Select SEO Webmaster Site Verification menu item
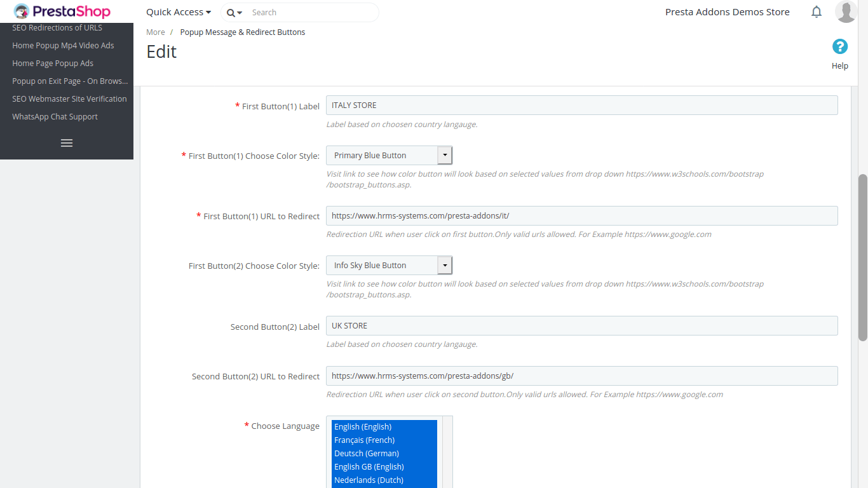This screenshot has width=868, height=488. tap(69, 99)
